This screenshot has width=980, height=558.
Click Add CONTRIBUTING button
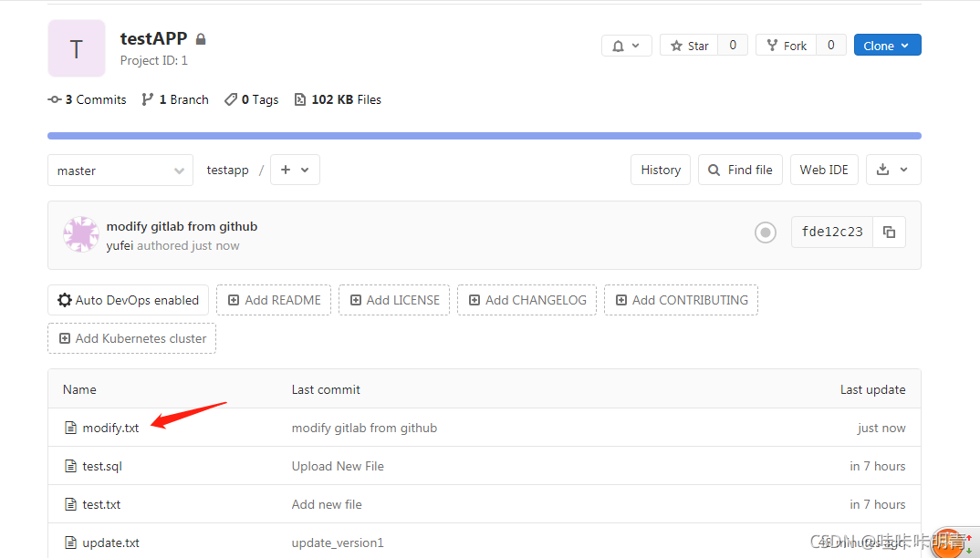pos(682,300)
